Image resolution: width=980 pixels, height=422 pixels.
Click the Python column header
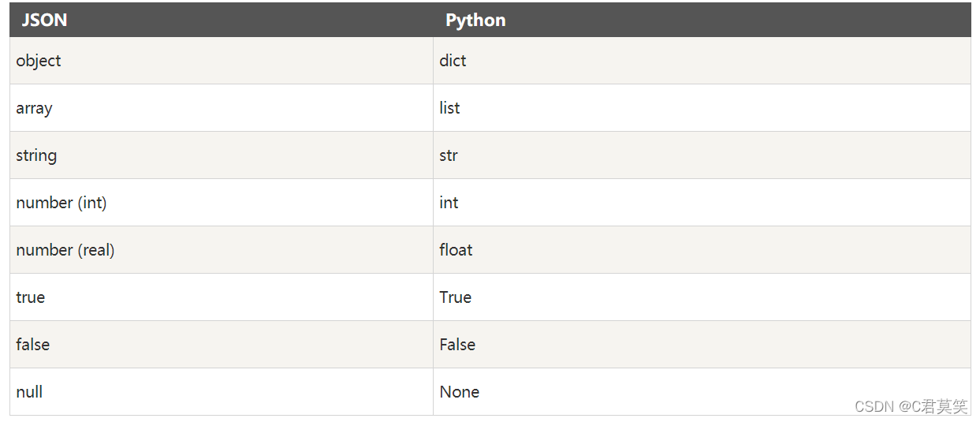[x=702, y=20]
